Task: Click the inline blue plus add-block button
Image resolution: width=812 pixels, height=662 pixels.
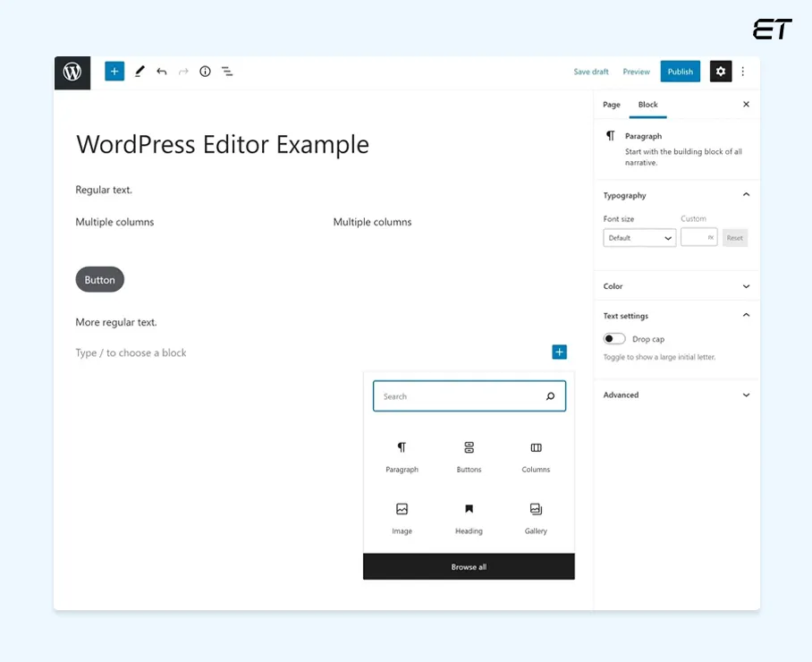Action: (559, 352)
